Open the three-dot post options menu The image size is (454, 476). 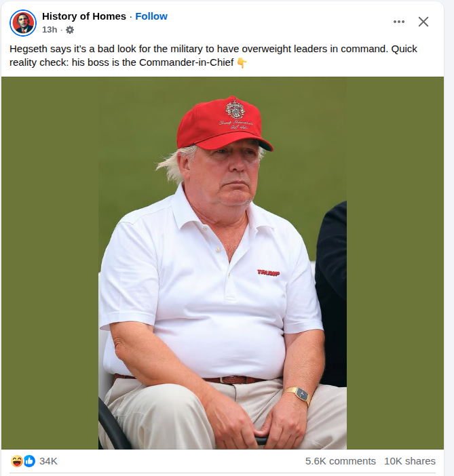click(399, 22)
